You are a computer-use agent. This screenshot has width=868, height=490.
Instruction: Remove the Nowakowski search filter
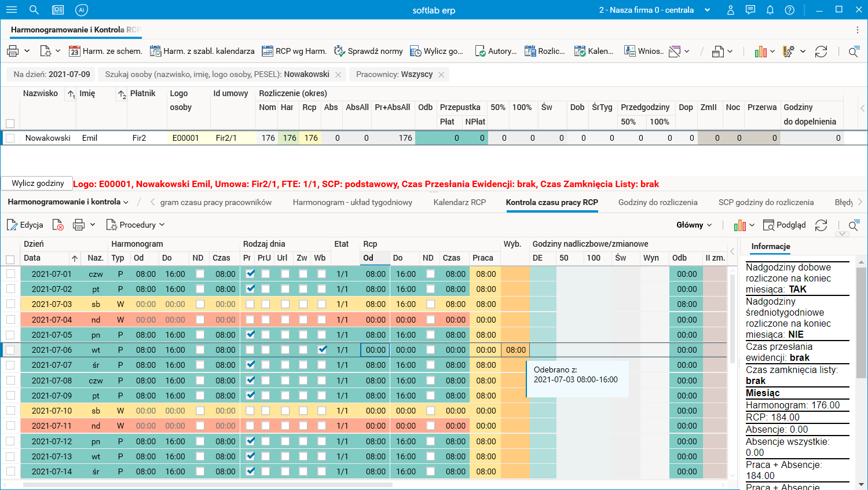[x=339, y=74]
